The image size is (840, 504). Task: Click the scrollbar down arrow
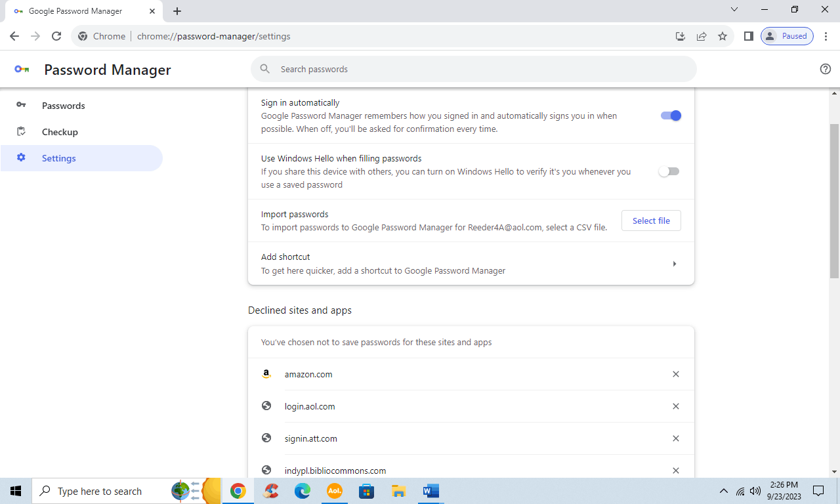tap(834, 471)
